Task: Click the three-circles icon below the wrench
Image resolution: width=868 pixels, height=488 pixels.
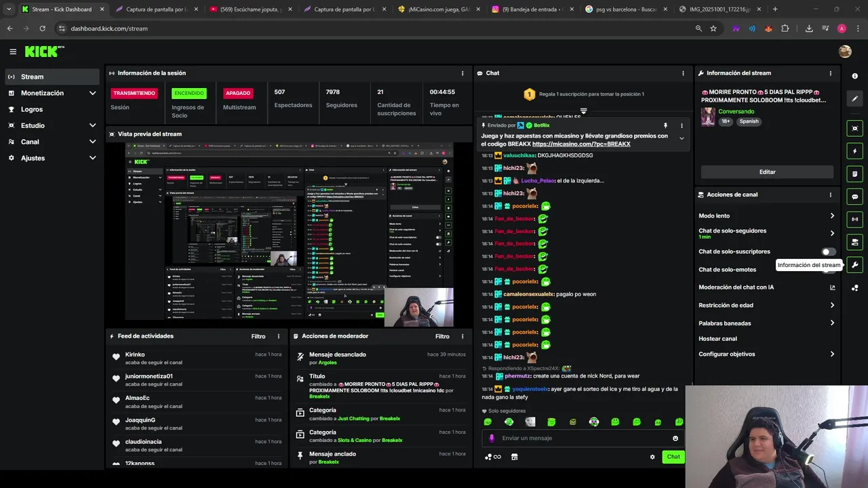Action: (x=855, y=288)
